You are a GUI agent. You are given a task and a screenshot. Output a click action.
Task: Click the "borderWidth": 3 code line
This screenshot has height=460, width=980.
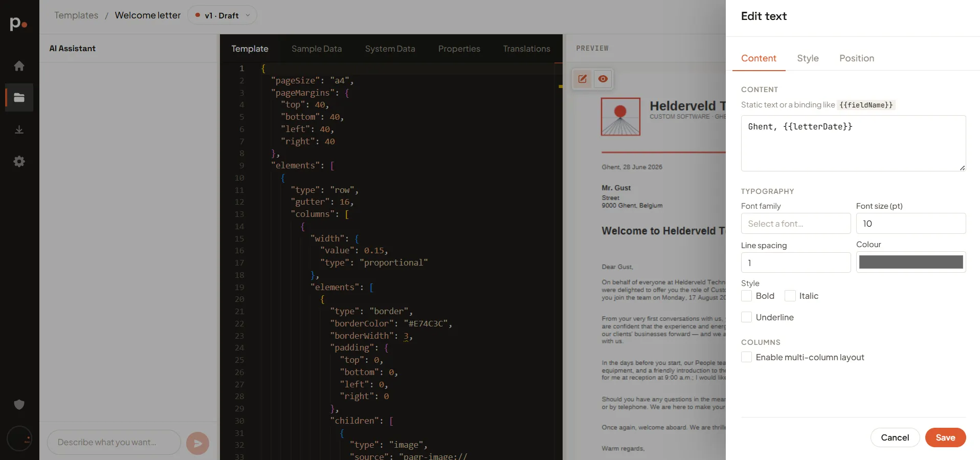click(x=371, y=336)
